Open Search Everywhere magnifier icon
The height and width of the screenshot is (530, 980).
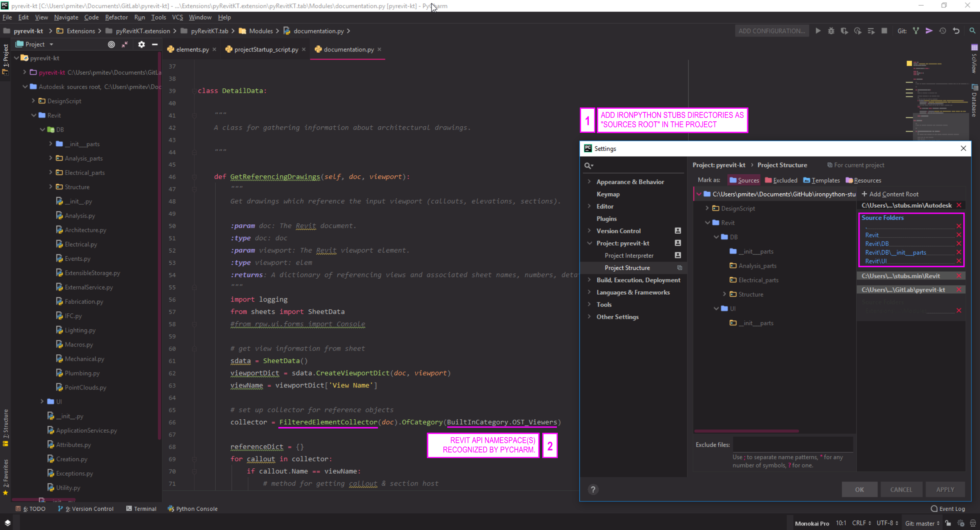click(x=972, y=31)
